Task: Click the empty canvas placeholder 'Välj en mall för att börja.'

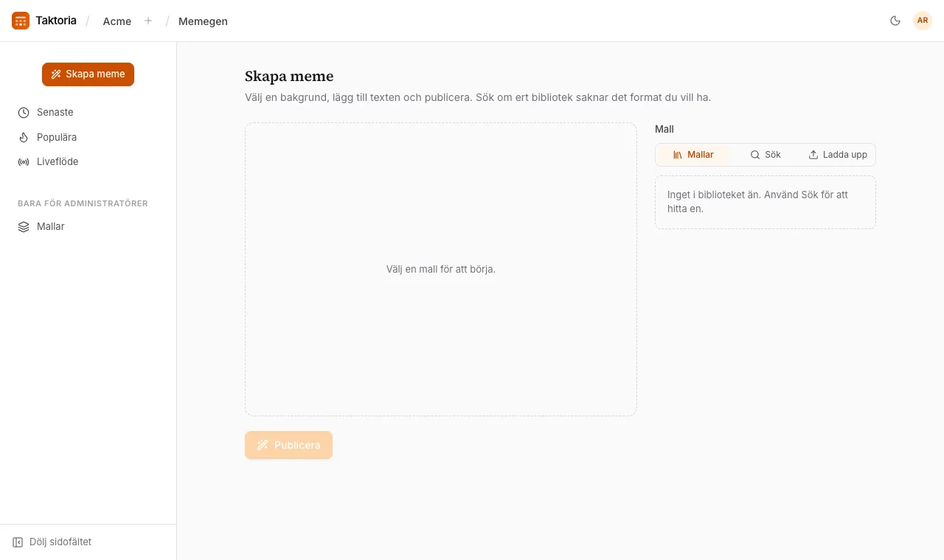Action: coord(441,270)
